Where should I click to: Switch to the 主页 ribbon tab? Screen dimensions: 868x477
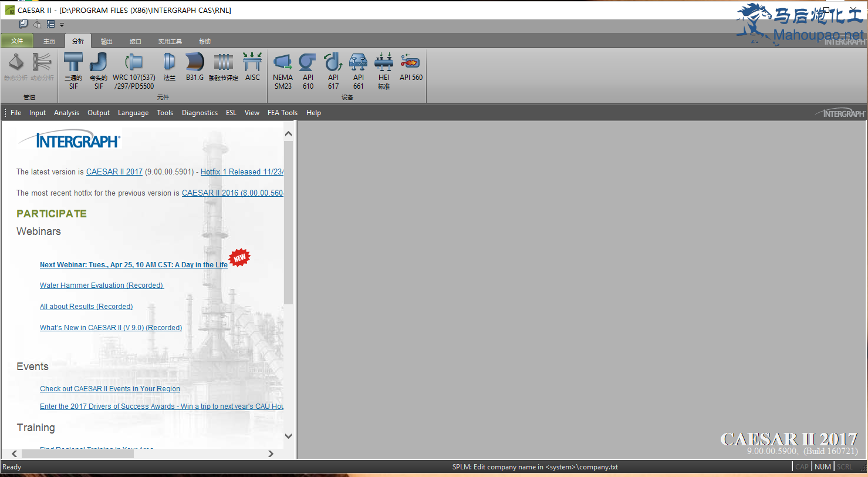coord(49,41)
